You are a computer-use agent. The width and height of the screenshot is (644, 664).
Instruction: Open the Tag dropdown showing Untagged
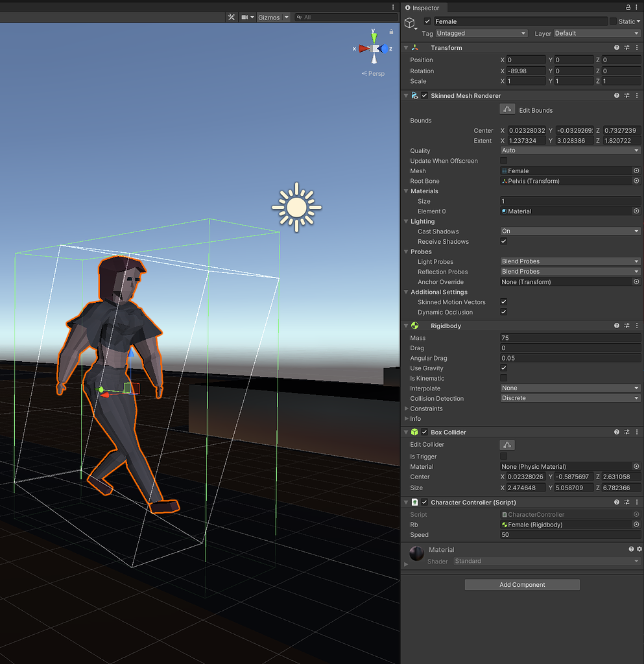coord(481,33)
